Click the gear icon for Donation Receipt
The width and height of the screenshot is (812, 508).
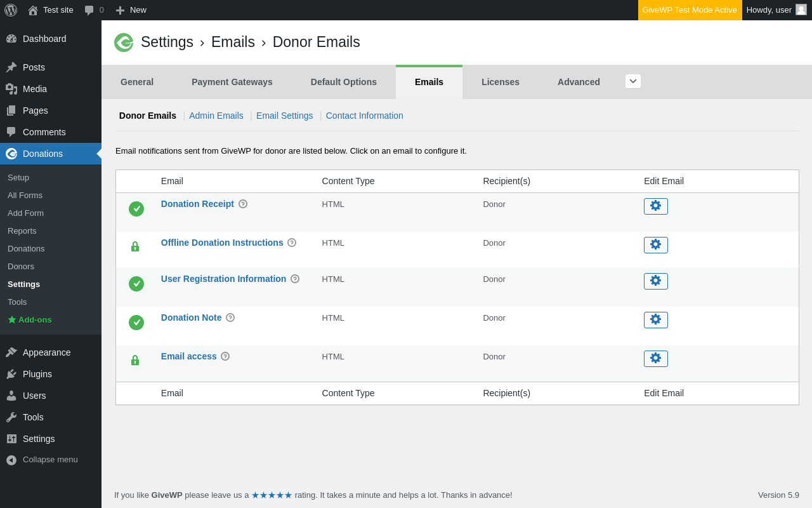coord(655,206)
